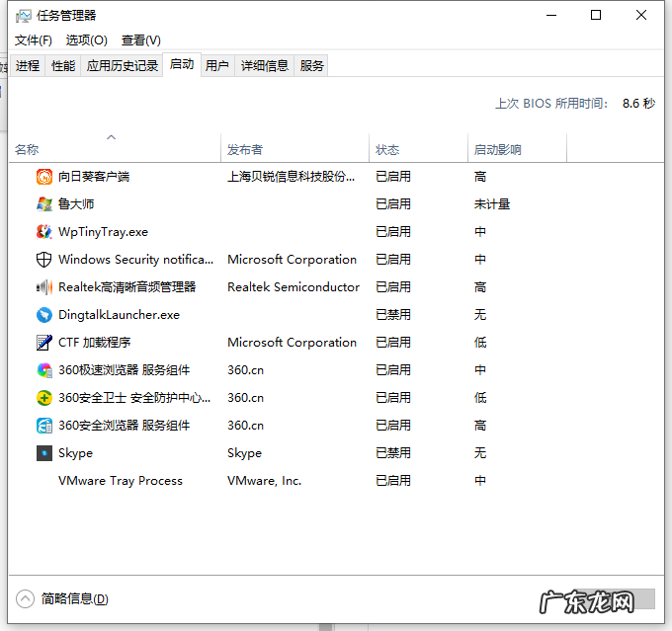Switch to the 用户 tab
Viewport: 672px width, 631px height.
point(216,65)
